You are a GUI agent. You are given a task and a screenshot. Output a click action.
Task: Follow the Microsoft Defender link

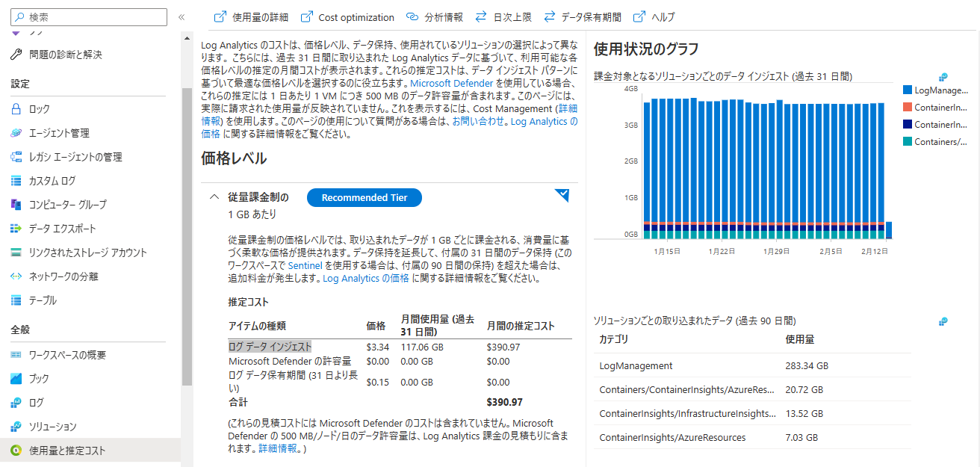point(452,83)
